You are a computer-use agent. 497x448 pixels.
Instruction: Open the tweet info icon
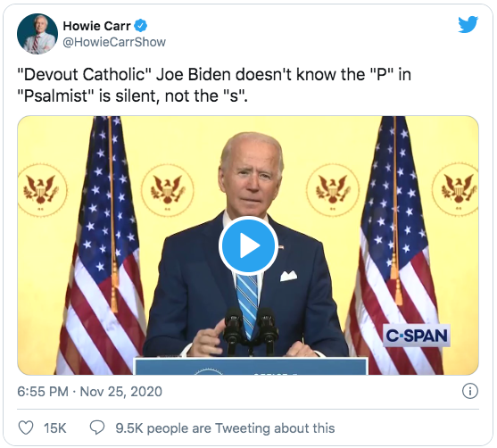click(x=469, y=391)
